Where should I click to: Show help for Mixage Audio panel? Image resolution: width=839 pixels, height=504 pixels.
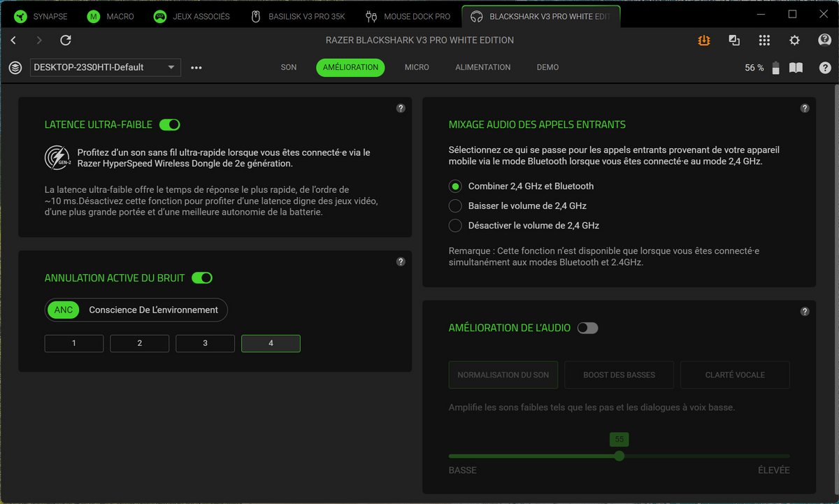(x=805, y=108)
